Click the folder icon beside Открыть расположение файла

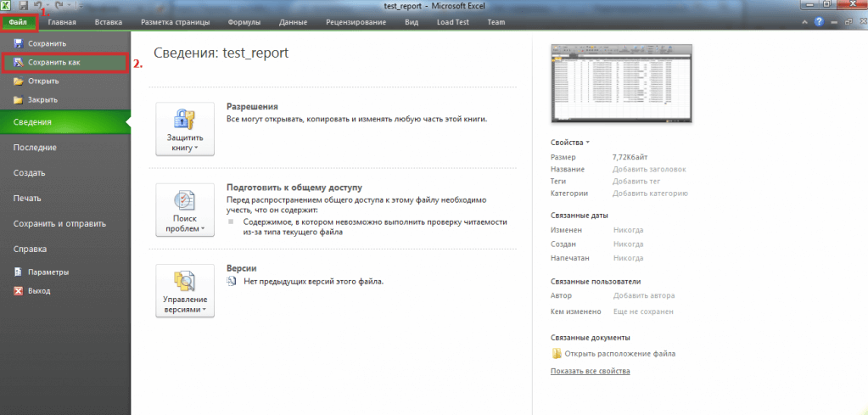click(x=556, y=354)
